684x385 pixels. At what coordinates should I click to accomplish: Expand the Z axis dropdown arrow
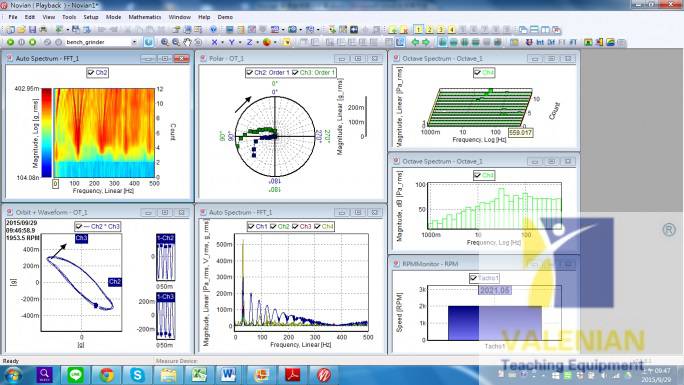click(257, 42)
